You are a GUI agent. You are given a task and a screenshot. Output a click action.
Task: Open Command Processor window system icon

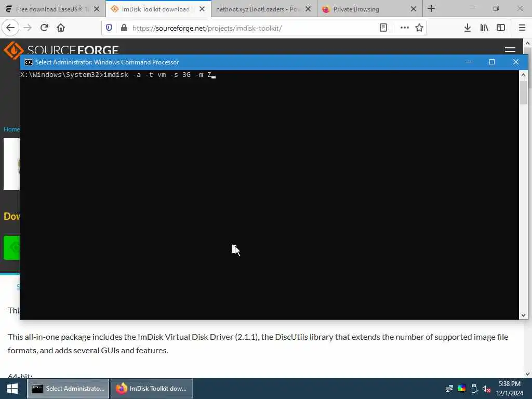pyautogui.click(x=29, y=62)
